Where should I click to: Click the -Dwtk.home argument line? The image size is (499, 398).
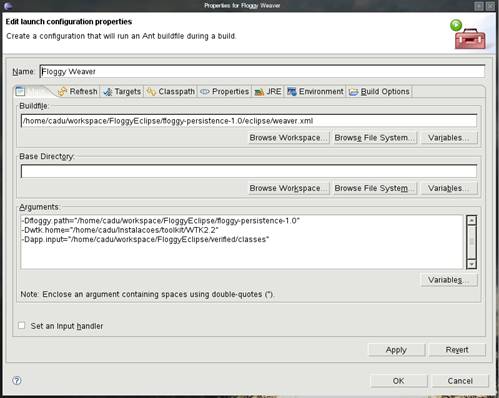click(x=120, y=230)
